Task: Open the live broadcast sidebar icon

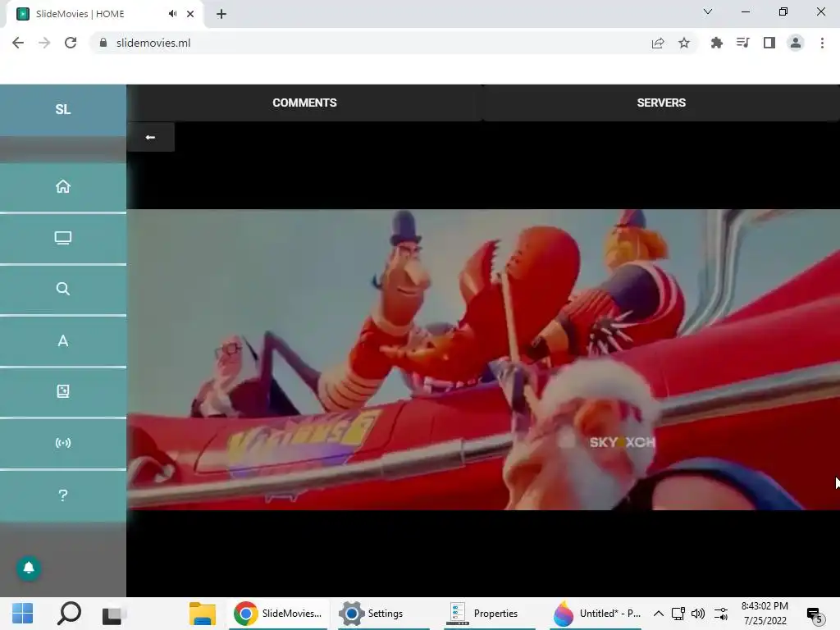Action: [62, 443]
